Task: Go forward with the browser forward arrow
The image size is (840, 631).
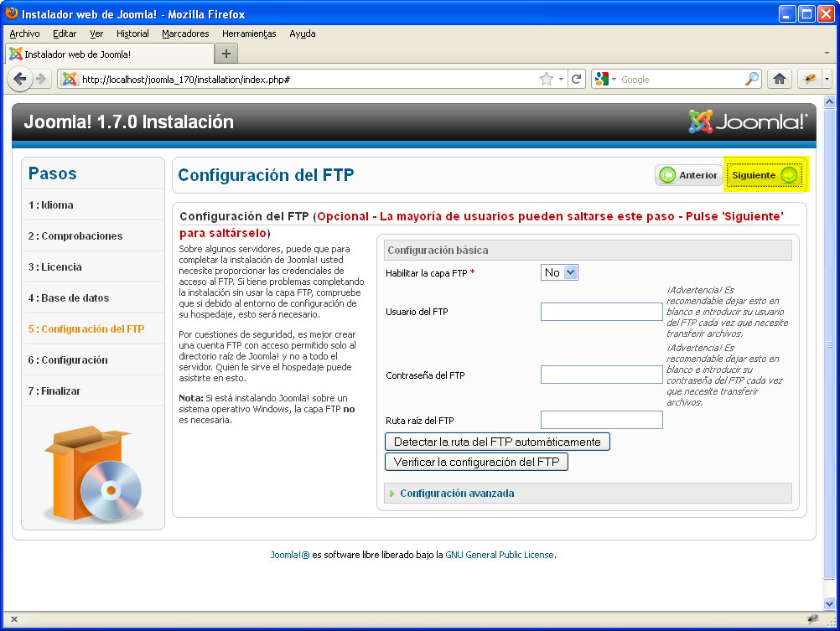Action: pos(41,80)
